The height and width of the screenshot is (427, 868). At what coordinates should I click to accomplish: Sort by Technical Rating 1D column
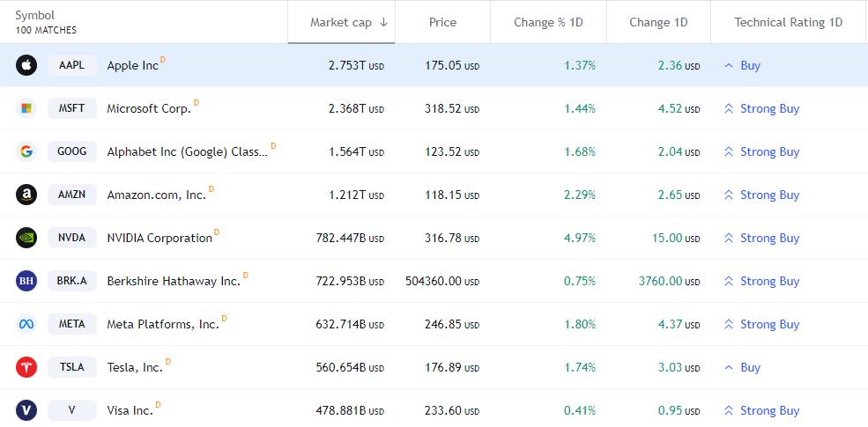(x=789, y=23)
